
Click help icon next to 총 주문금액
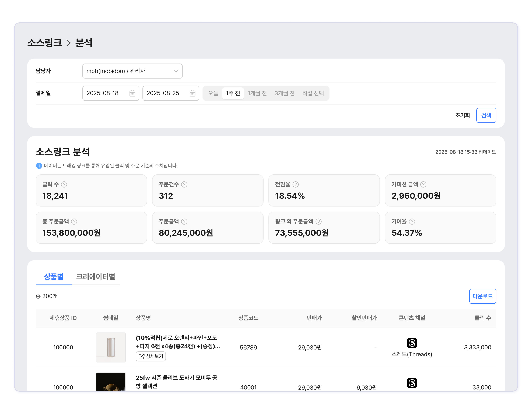point(74,222)
